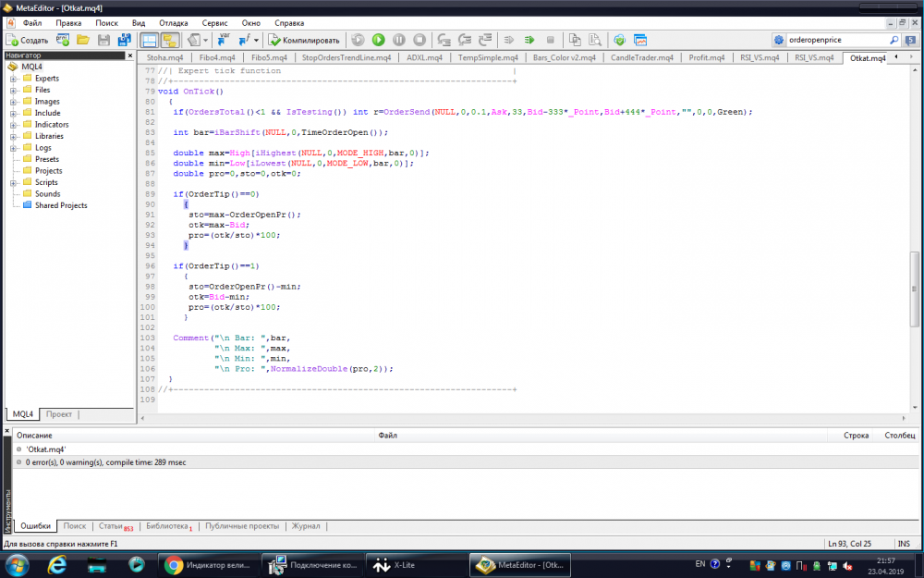Image resolution: width=924 pixels, height=578 pixels.
Task: Click the copy documents toolbar icon
Action: pyautogui.click(x=575, y=40)
